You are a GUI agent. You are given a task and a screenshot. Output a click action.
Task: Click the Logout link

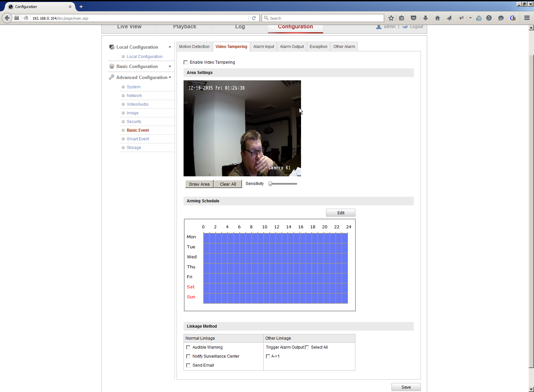click(x=417, y=27)
